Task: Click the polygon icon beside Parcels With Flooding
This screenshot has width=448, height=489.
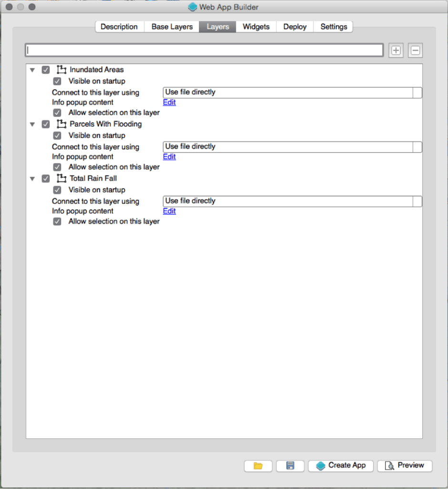Action: 61,124
